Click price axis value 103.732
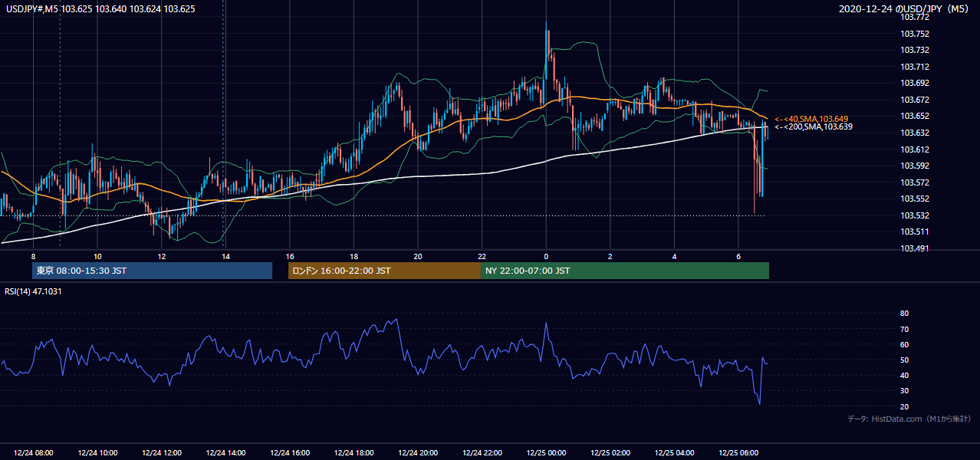980x460 pixels. pyautogui.click(x=914, y=50)
